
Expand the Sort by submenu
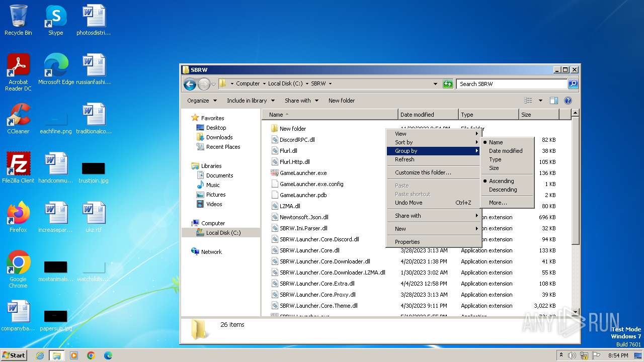434,142
